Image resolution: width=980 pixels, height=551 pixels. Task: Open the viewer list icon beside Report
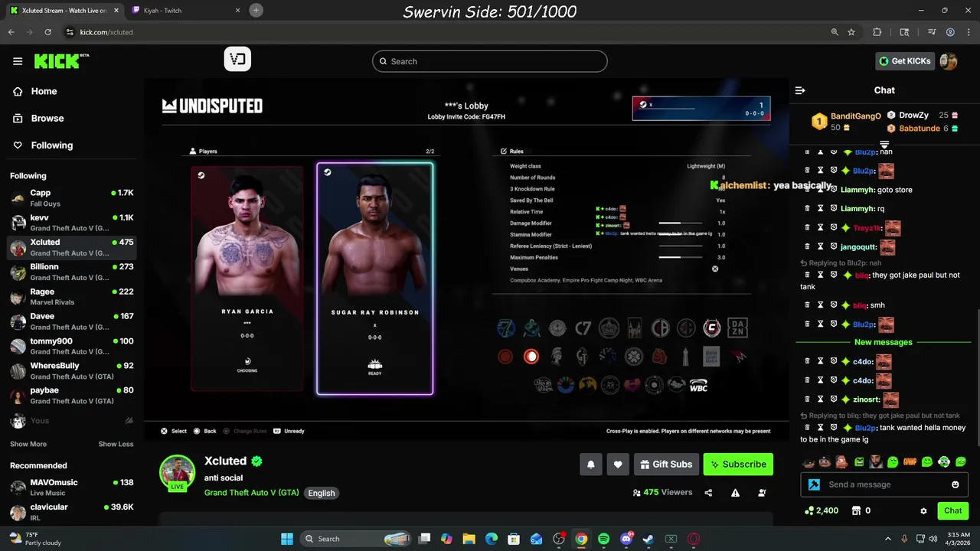762,493
